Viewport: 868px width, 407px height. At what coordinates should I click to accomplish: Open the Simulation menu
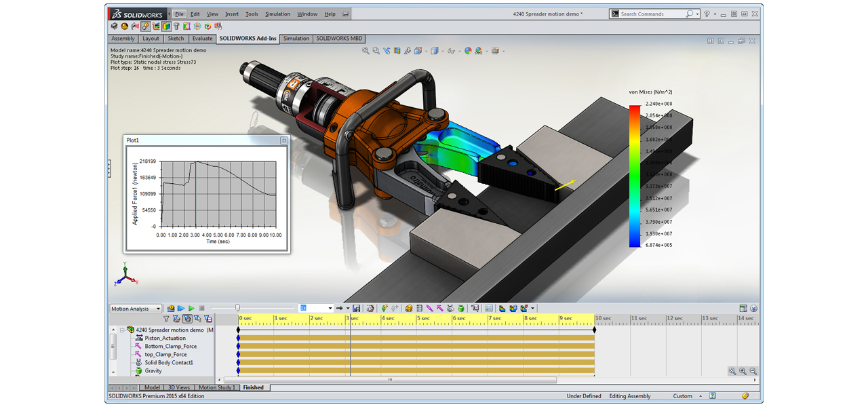click(x=277, y=14)
